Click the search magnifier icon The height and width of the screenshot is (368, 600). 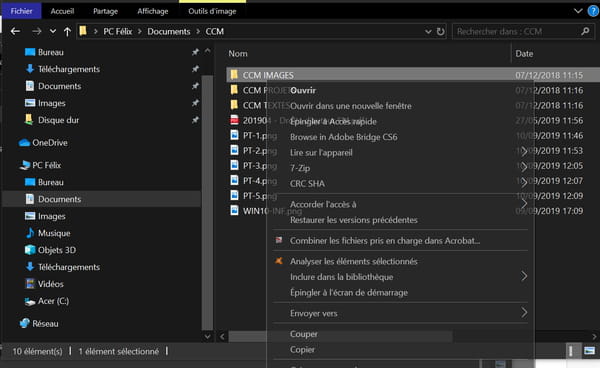pos(585,31)
